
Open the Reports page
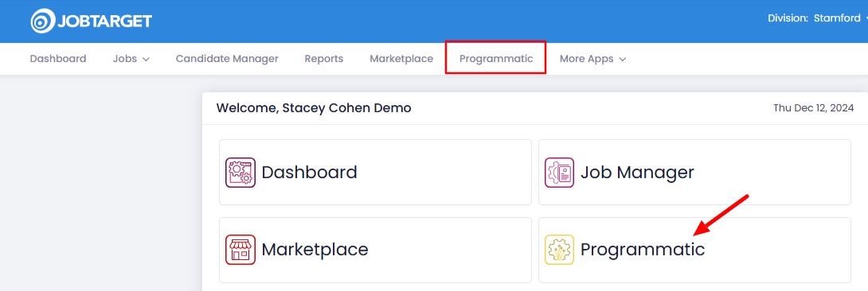point(324,59)
